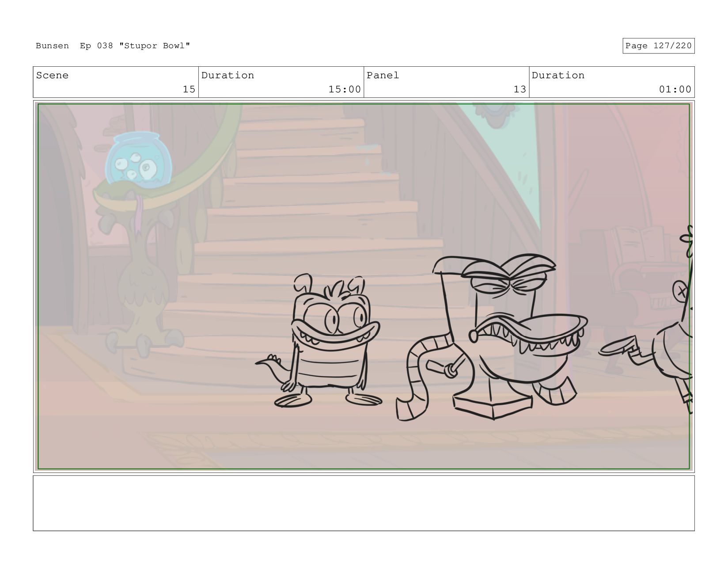Click the toilet monster sketch in the panel
The image size is (728, 564).
493,337
